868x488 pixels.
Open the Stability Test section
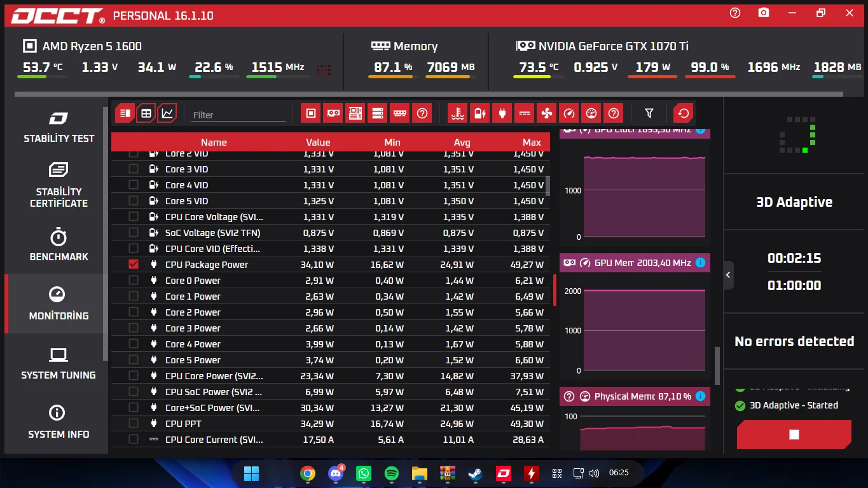click(59, 127)
